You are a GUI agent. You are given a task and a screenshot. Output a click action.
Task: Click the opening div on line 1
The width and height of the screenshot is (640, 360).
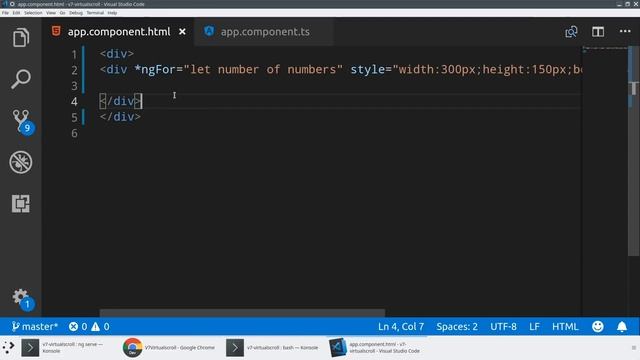click(117, 54)
